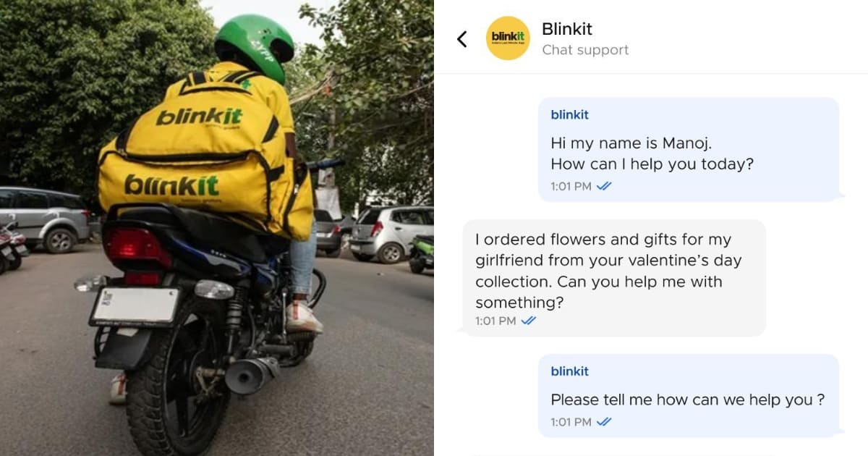Click blinkit sender label above Manoj's greeting

[x=570, y=114]
